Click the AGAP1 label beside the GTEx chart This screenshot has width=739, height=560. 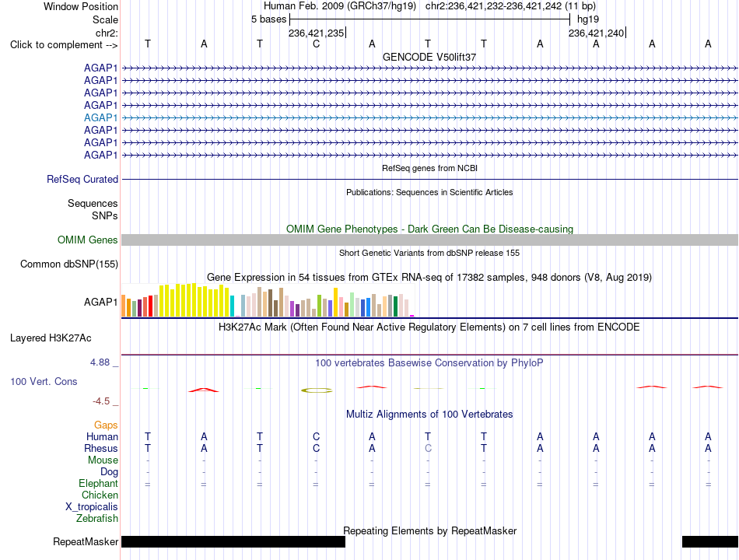point(100,302)
